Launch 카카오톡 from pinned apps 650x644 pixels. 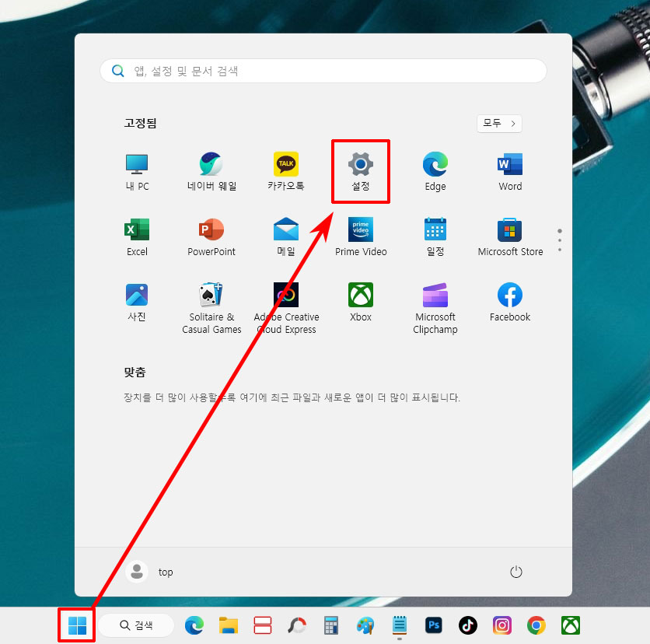285,163
